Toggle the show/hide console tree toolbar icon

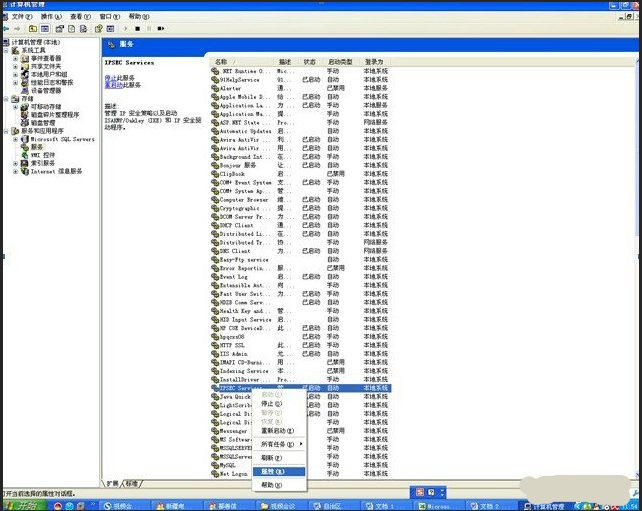(45, 29)
